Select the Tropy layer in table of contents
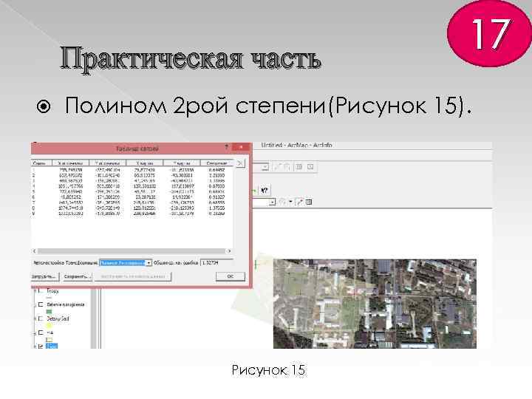Screen dimensions: 532x399 coord(52,291)
